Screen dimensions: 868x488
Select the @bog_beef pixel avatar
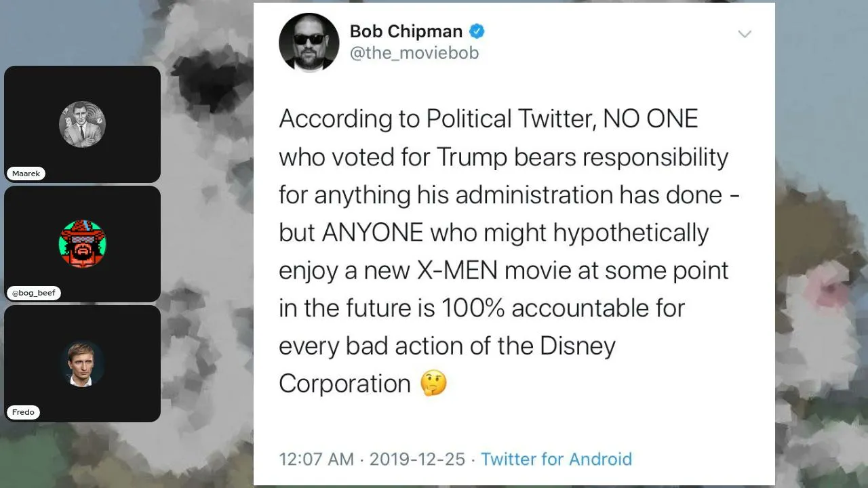[x=82, y=243]
